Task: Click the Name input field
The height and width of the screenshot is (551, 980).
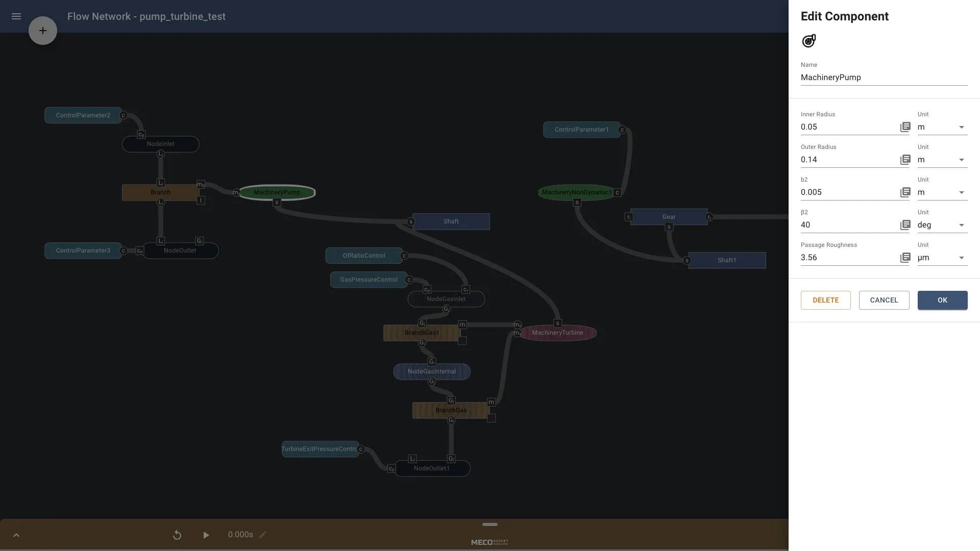Action: [883, 78]
